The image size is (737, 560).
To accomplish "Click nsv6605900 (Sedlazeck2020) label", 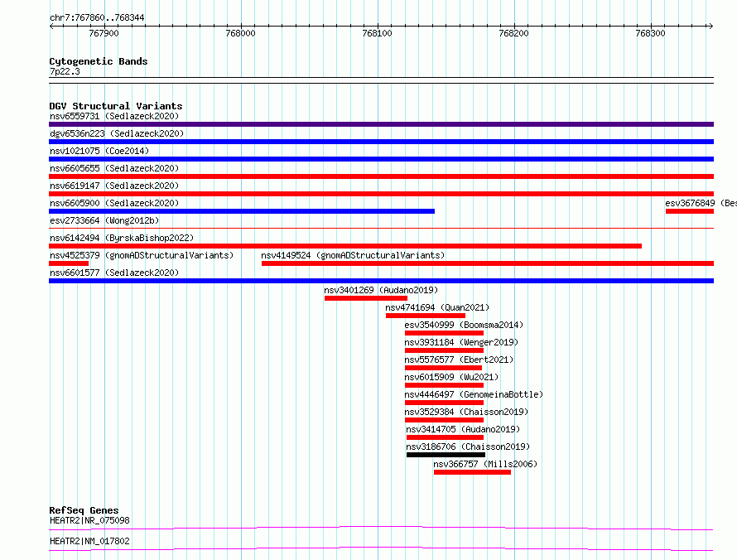I will (114, 203).
